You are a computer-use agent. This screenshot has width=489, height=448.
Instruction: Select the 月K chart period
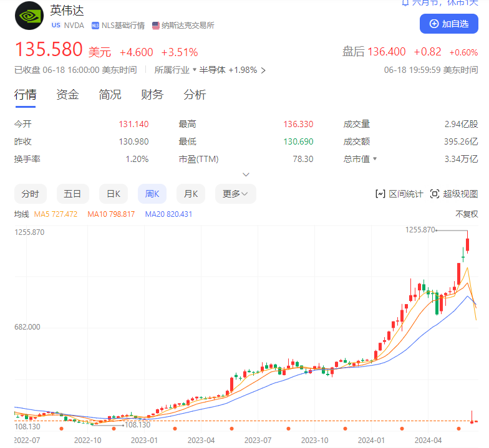point(191,194)
